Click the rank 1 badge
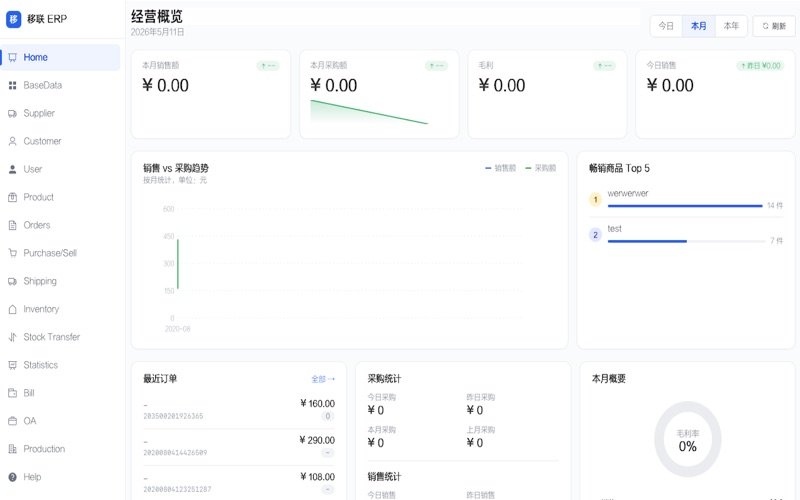Image resolution: width=800 pixels, height=500 pixels. [x=595, y=199]
